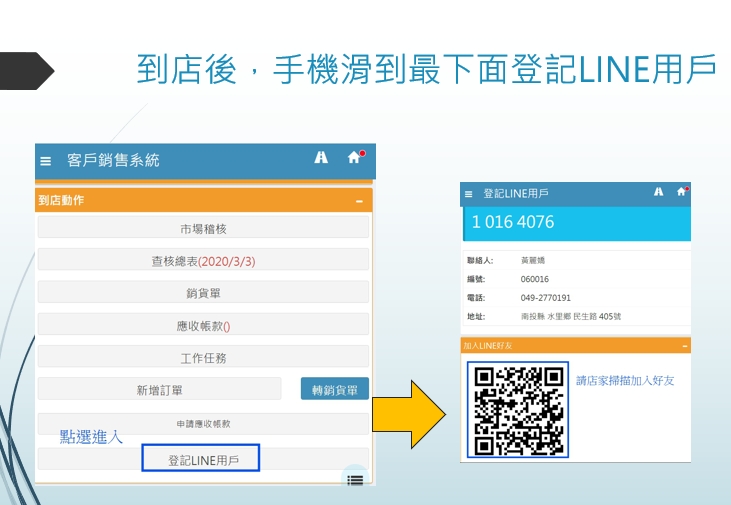The height and width of the screenshot is (505, 731).
Task: Open hamburger menu in 客戶銷售系統 header
Action: (x=46, y=161)
